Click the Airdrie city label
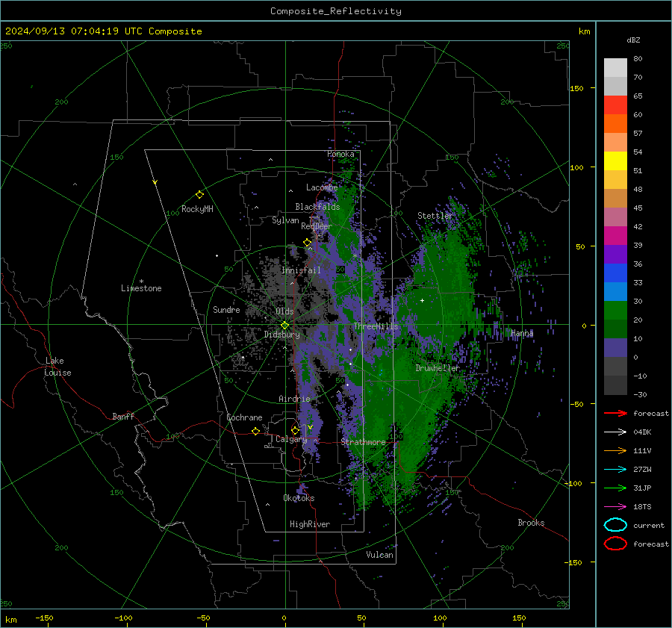672x628 pixels. pos(294,399)
